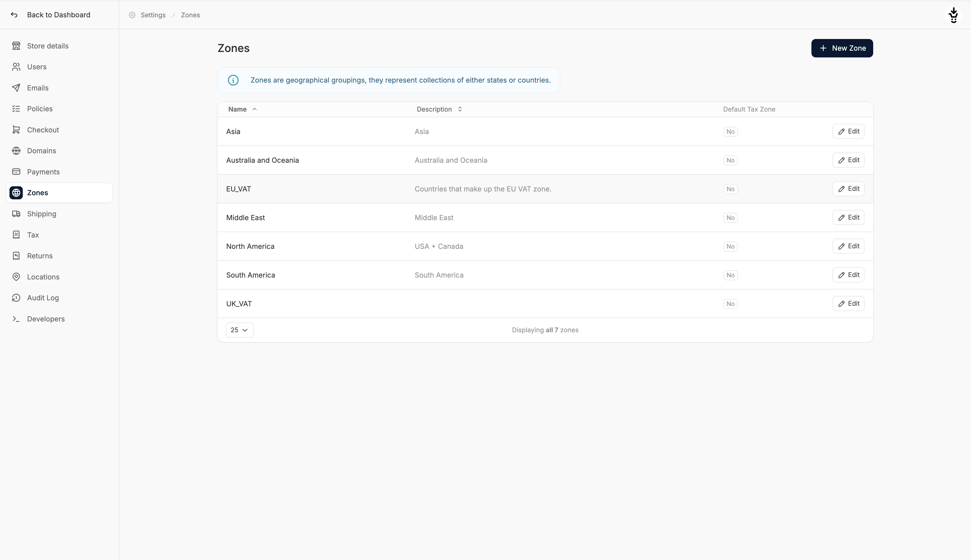Screen dimensions: 971x560
Task: Click the New Zone button
Action: click(x=842, y=48)
